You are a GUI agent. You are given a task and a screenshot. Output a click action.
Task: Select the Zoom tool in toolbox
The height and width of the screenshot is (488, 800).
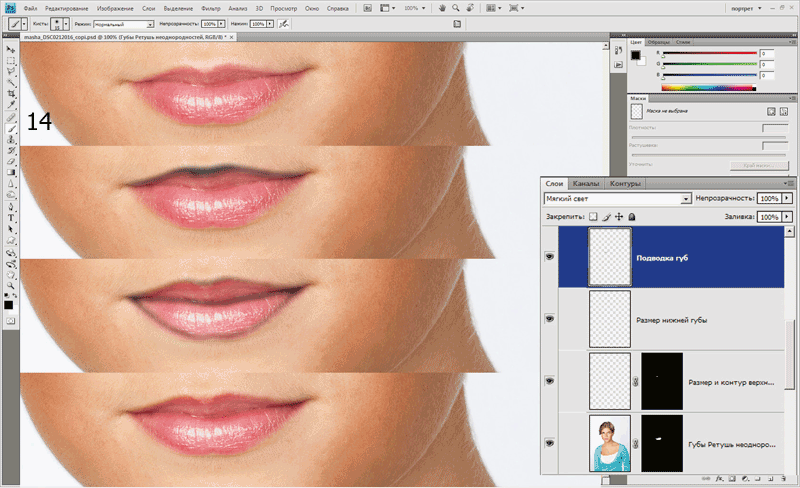pyautogui.click(x=10, y=286)
